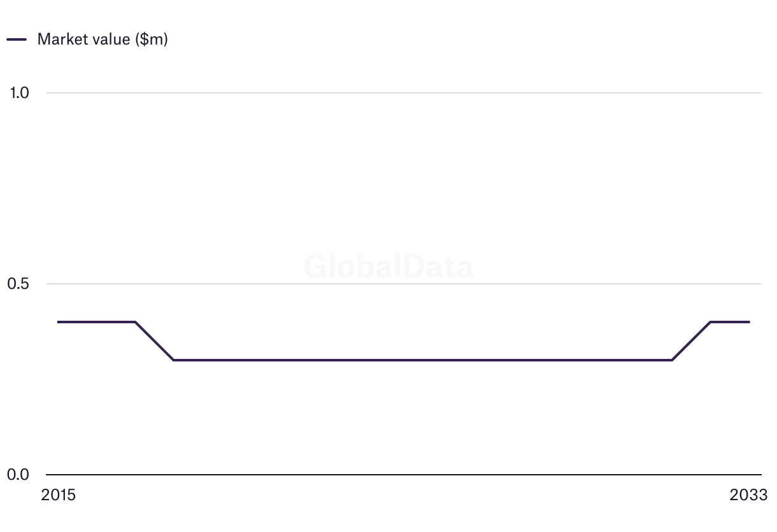Click the 1.0 horizontal gridline
This screenshot has width=777, height=532.
click(404, 93)
